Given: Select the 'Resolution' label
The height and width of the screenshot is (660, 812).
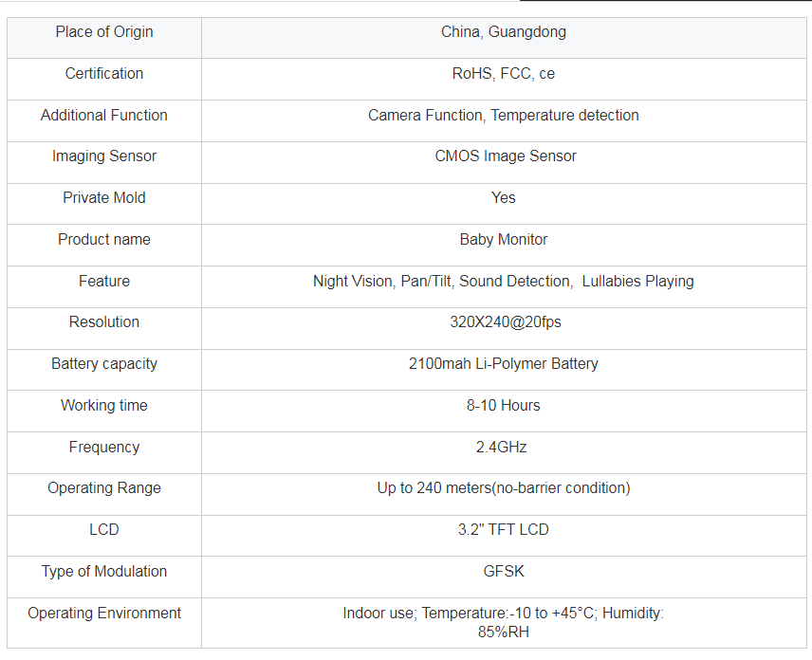Looking at the screenshot, I should tap(104, 322).
